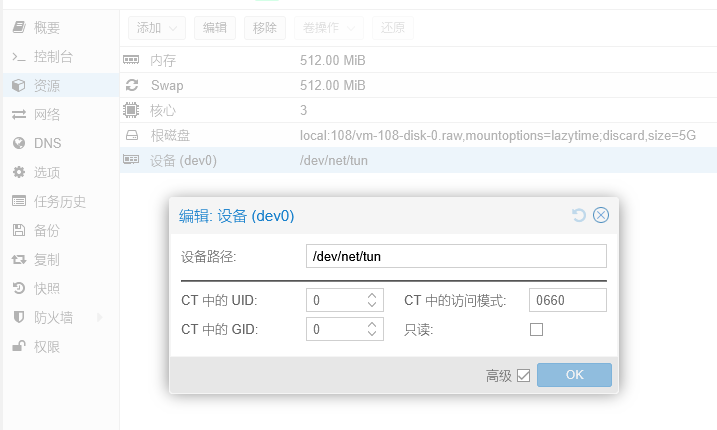This screenshot has height=430, width=717.
Task: Click the 设备路径 input field
Action: tap(456, 256)
